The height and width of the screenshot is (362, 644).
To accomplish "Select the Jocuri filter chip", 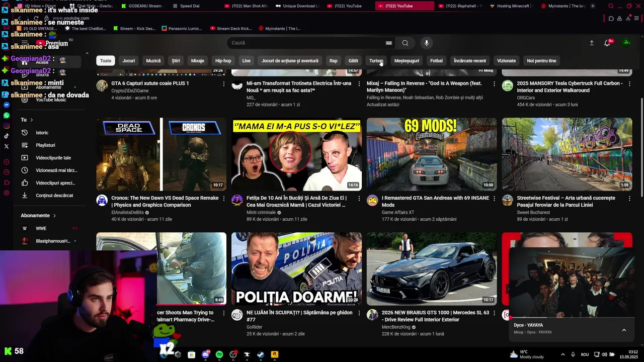I will pos(129,61).
